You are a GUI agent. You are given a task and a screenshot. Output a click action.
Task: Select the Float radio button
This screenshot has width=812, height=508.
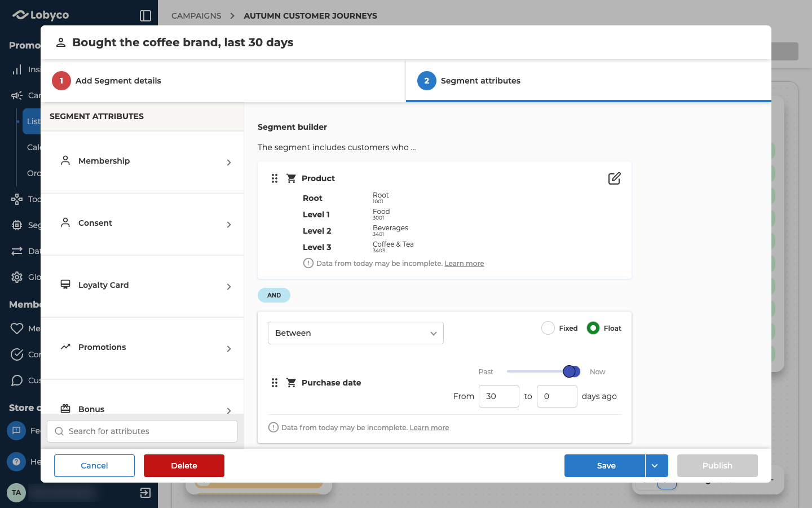(593, 328)
